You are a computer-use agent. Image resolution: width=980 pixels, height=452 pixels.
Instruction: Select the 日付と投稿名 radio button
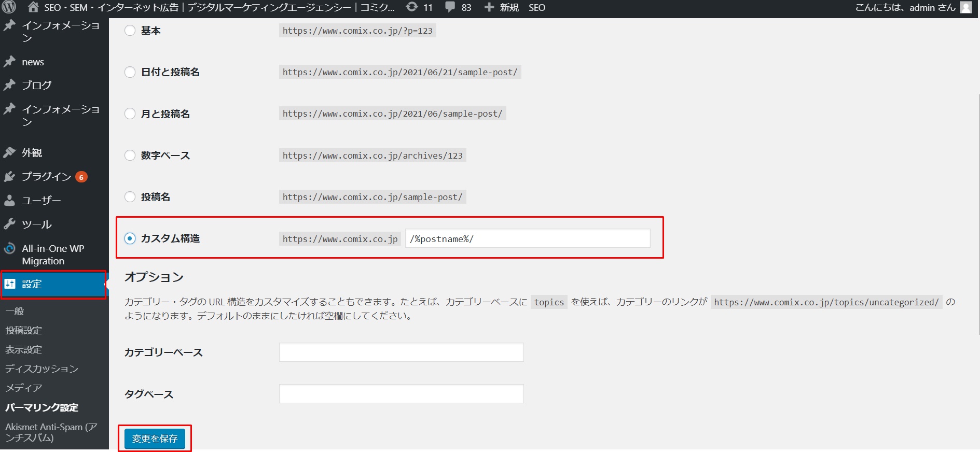[130, 72]
